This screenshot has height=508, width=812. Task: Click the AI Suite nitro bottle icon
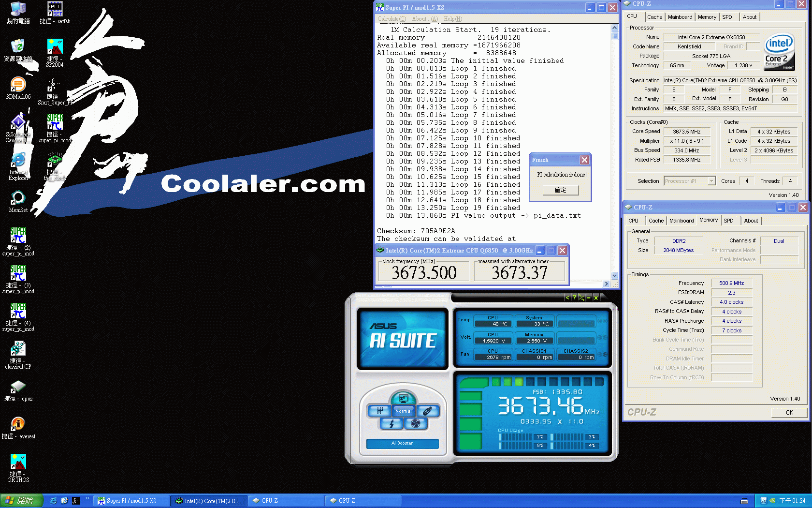point(427,411)
